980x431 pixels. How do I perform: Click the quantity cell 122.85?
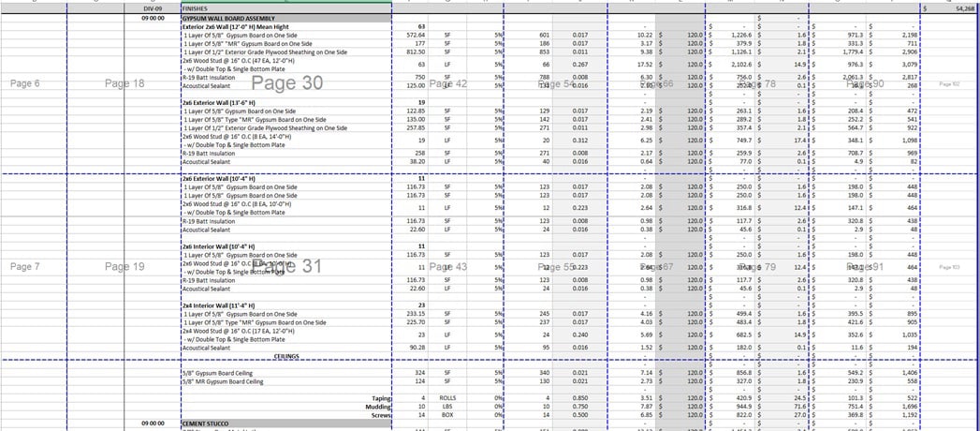411,111
